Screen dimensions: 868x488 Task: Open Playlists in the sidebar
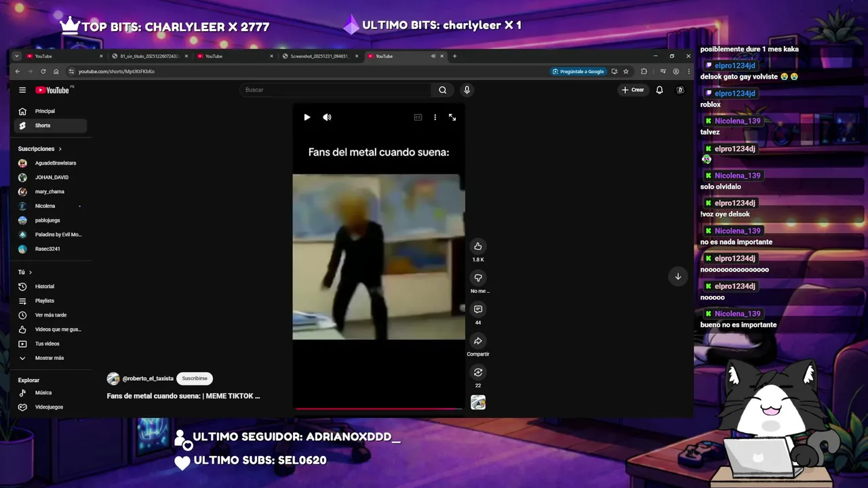click(50, 301)
